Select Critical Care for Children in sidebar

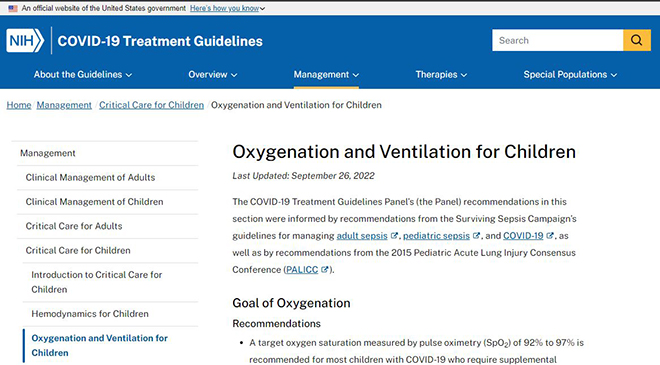[78, 250]
